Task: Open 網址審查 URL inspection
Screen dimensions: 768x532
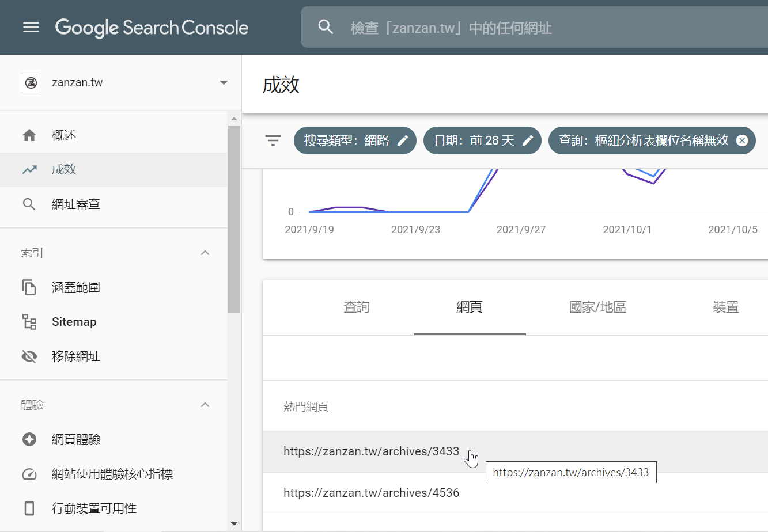Action: 114,204
